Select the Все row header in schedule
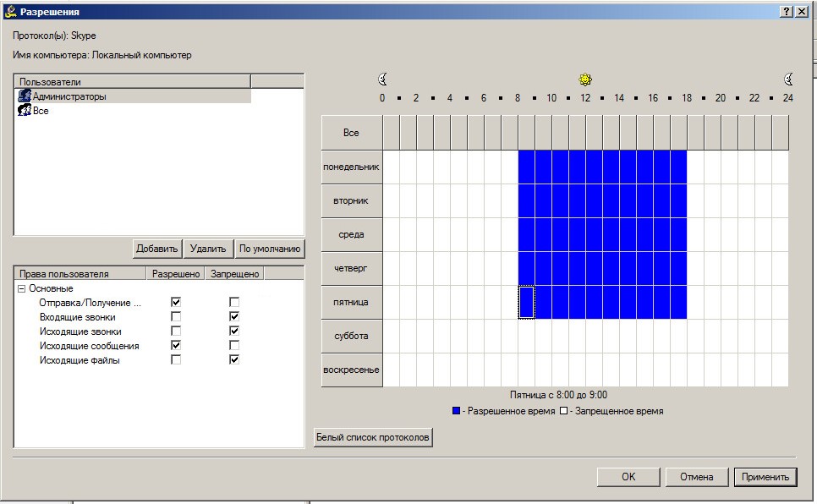Image resolution: width=817 pixels, height=504 pixels. tap(352, 133)
